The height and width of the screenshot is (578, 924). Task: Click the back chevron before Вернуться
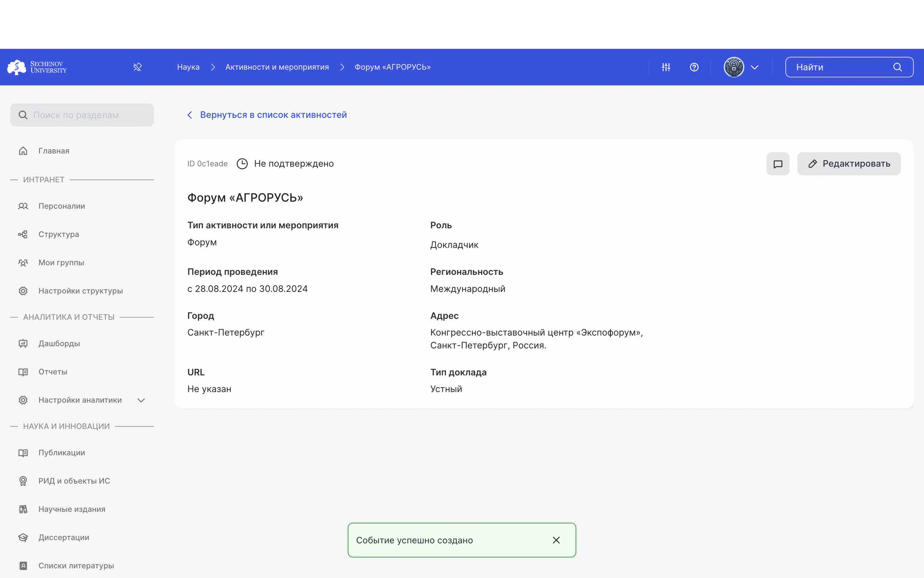pos(190,115)
